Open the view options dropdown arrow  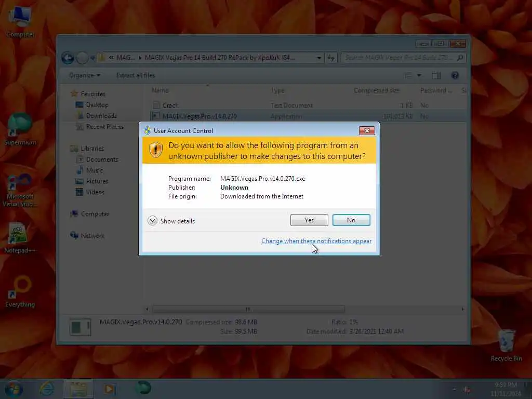[419, 75]
